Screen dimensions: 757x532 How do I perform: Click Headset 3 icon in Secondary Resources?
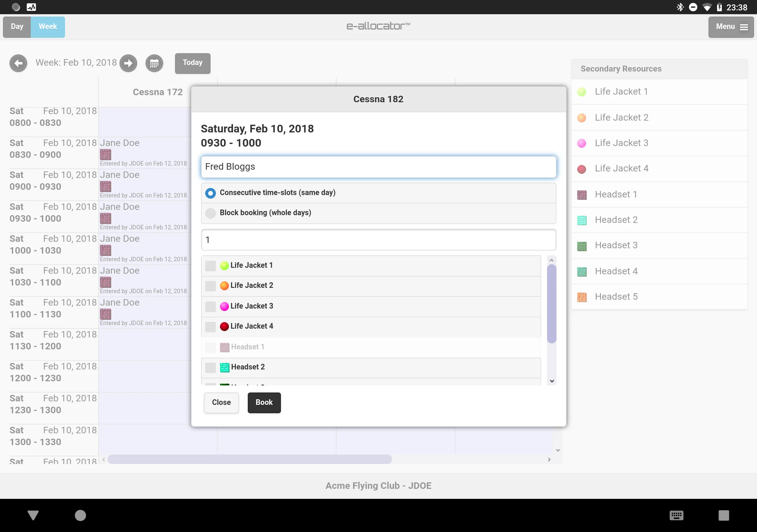pyautogui.click(x=582, y=246)
